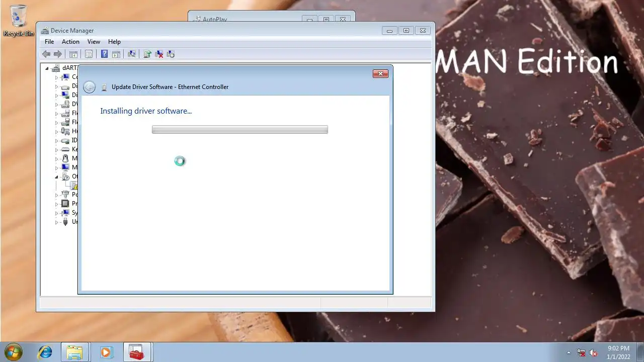
Task: Click the installing driver progress bar
Action: click(240, 130)
